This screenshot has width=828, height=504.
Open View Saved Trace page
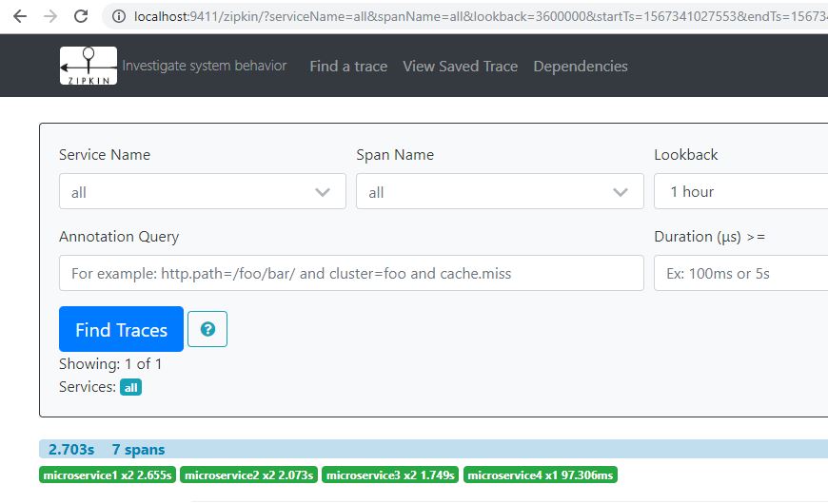point(460,66)
